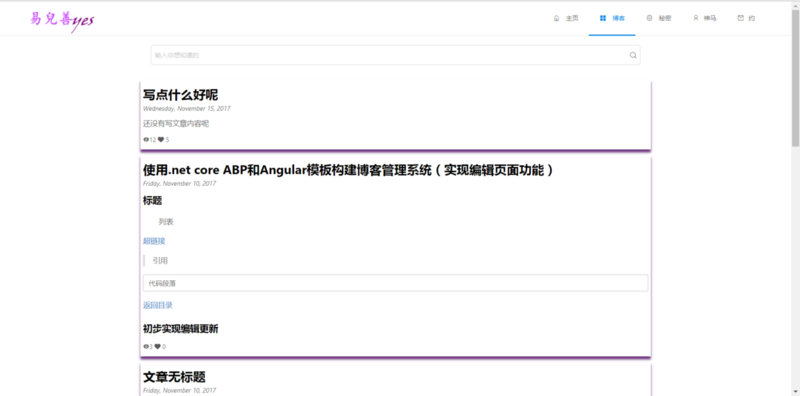
Task: Open the 约 tab
Action: [x=746, y=18]
